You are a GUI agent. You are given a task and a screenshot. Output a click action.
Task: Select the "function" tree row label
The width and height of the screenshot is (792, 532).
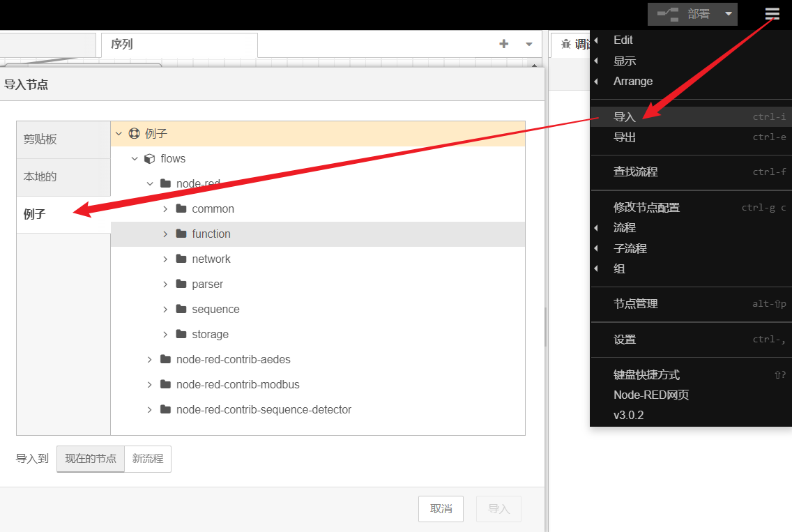[x=211, y=234]
